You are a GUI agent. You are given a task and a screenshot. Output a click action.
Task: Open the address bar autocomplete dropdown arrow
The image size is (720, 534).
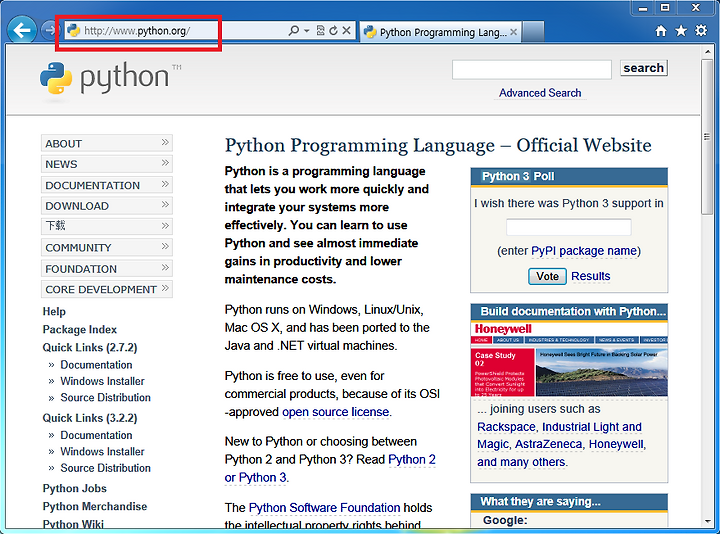point(306,31)
